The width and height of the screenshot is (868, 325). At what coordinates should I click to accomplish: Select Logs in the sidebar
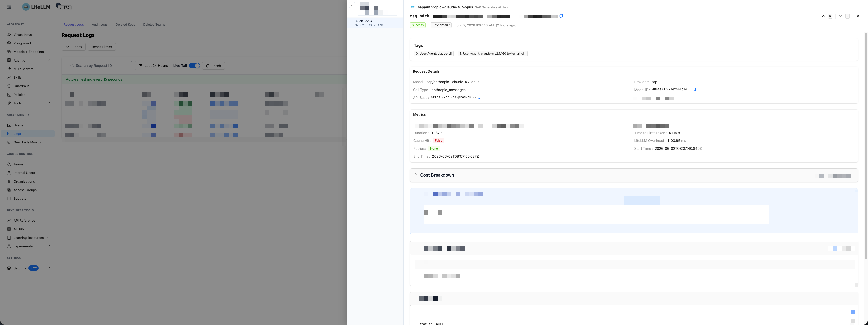click(x=28, y=134)
